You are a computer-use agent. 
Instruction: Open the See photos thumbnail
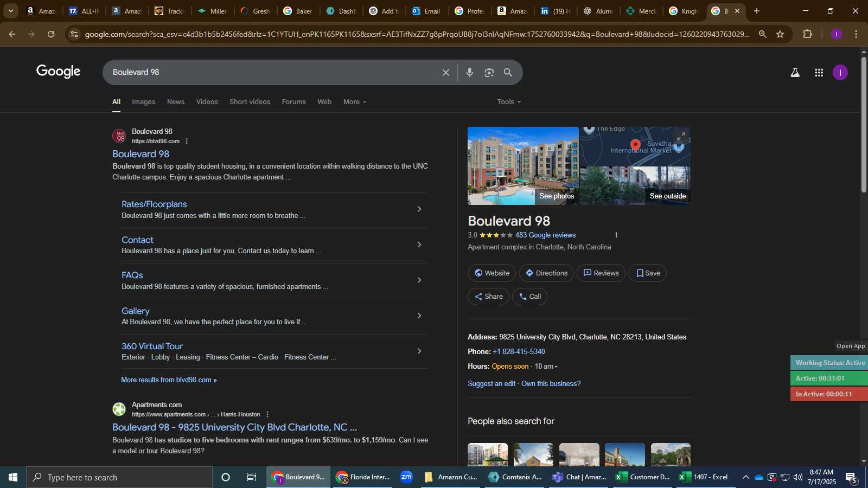click(523, 166)
